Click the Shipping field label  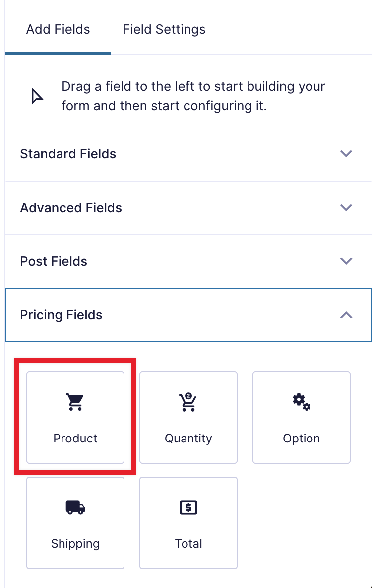click(x=75, y=544)
